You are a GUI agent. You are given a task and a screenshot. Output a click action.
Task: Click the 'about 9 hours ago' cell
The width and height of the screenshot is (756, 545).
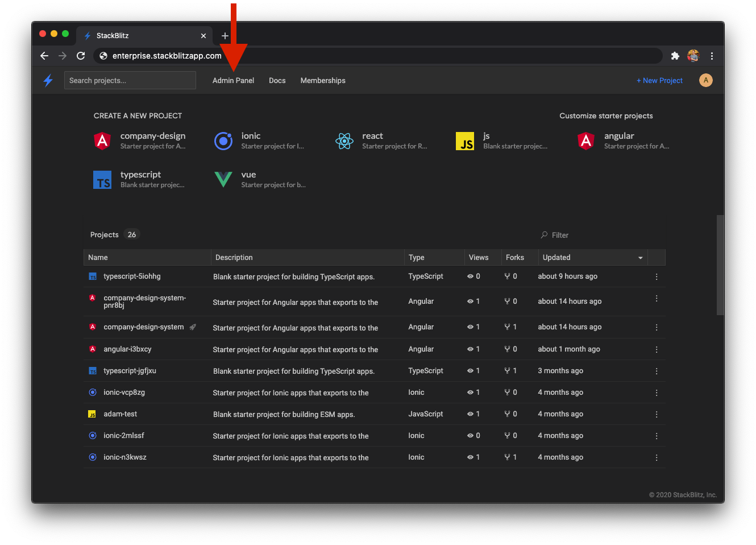[x=568, y=276]
